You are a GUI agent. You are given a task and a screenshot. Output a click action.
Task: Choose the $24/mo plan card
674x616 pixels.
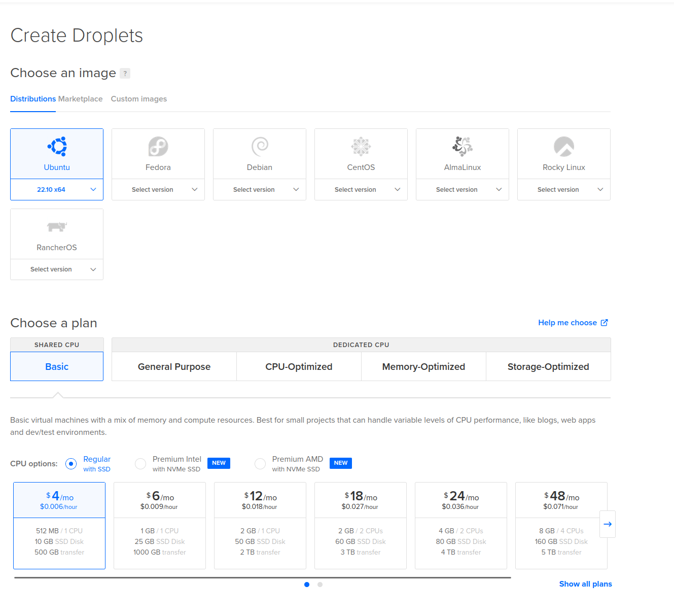[461, 526]
